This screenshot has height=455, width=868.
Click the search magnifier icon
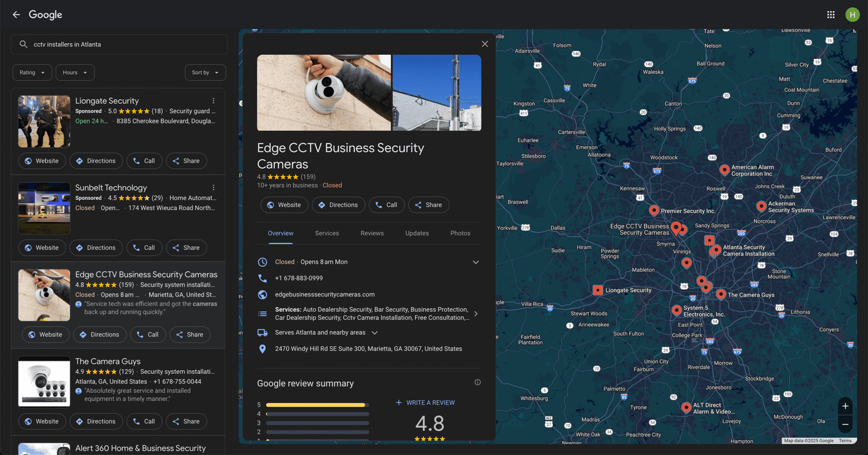(23, 45)
